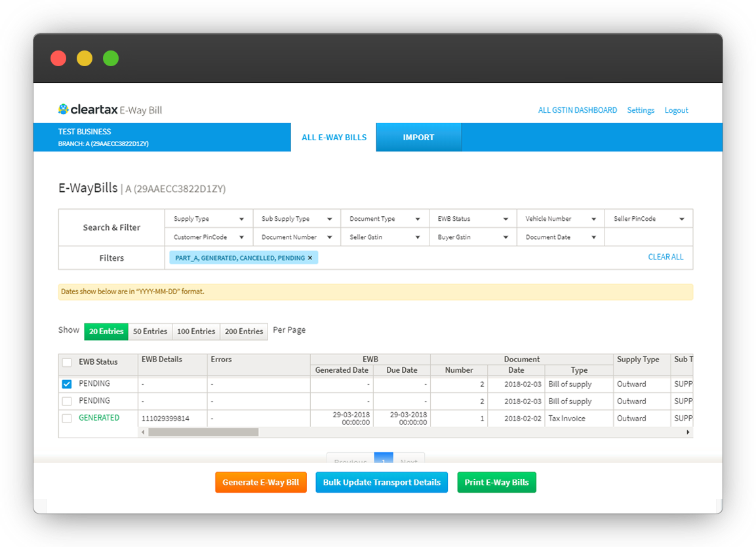The height and width of the screenshot is (547, 756).
Task: Toggle the select-all header checkbox
Action: coord(67,362)
